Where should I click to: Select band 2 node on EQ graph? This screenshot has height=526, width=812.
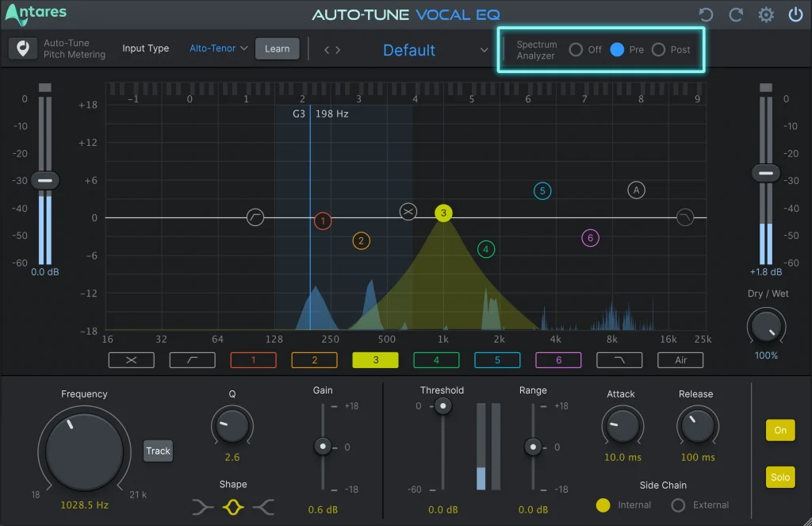pyautogui.click(x=361, y=241)
